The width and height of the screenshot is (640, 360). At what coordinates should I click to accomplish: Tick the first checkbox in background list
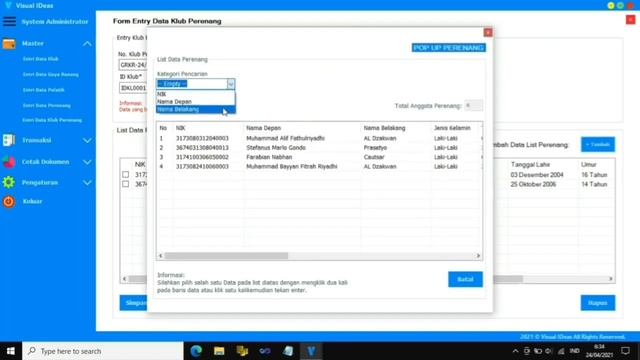[126, 174]
